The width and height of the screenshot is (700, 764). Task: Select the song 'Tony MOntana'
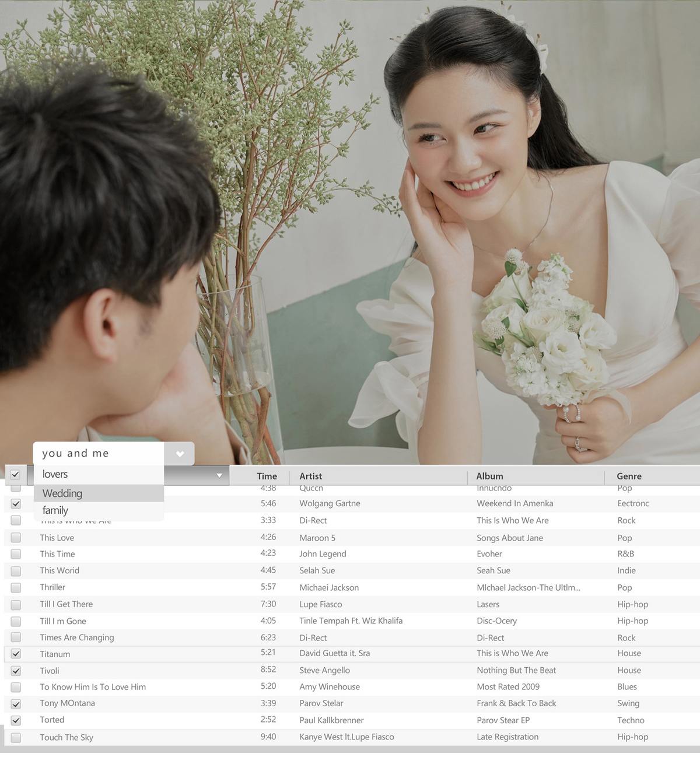[67, 703]
